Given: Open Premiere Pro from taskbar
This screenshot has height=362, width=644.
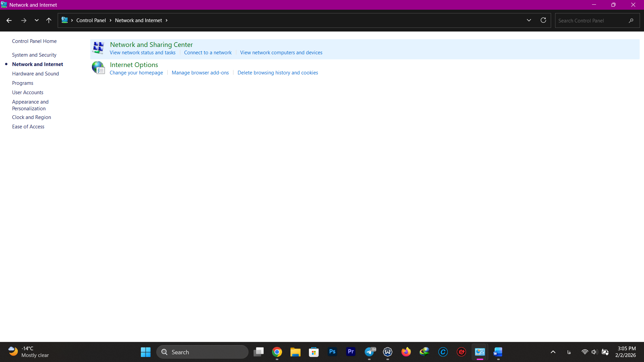Looking at the screenshot, I should click(x=351, y=352).
